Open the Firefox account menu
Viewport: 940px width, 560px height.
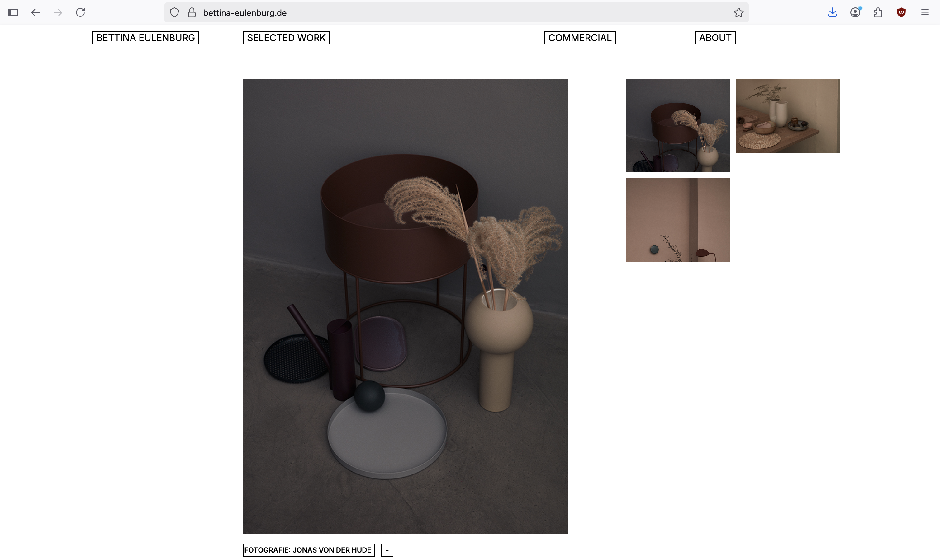click(x=855, y=12)
